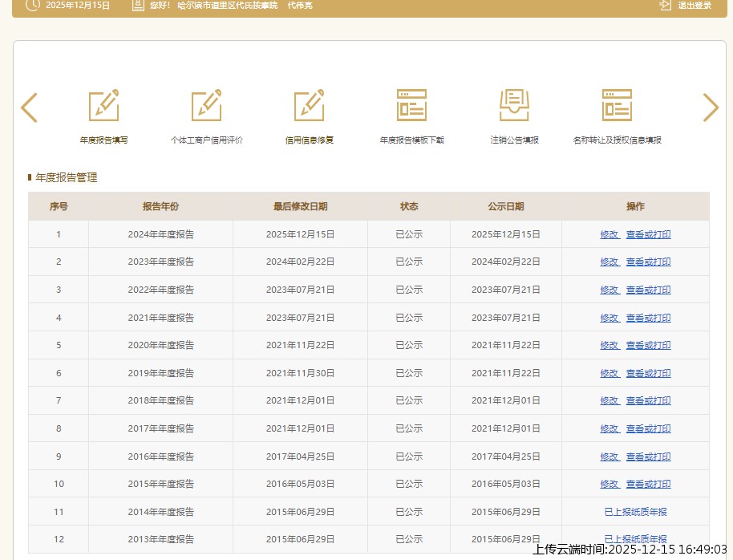733x560 pixels.
Task: Open 查看或打印 for 2018年度报告
Action: tap(648, 401)
